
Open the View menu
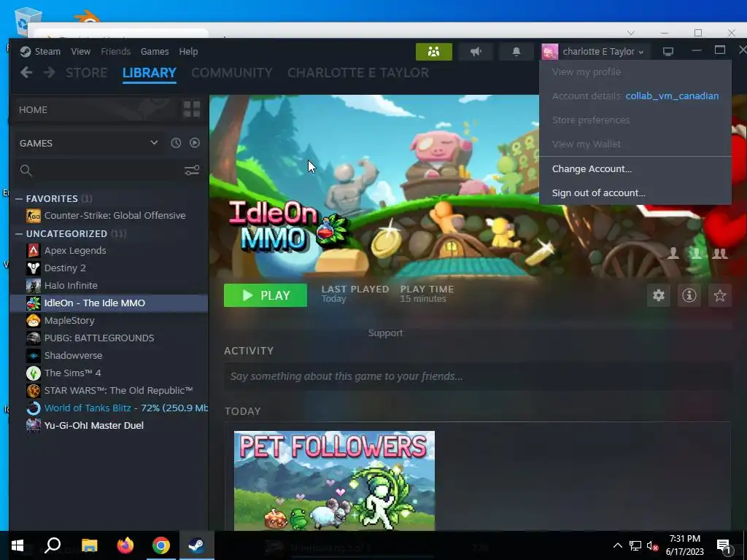click(80, 52)
